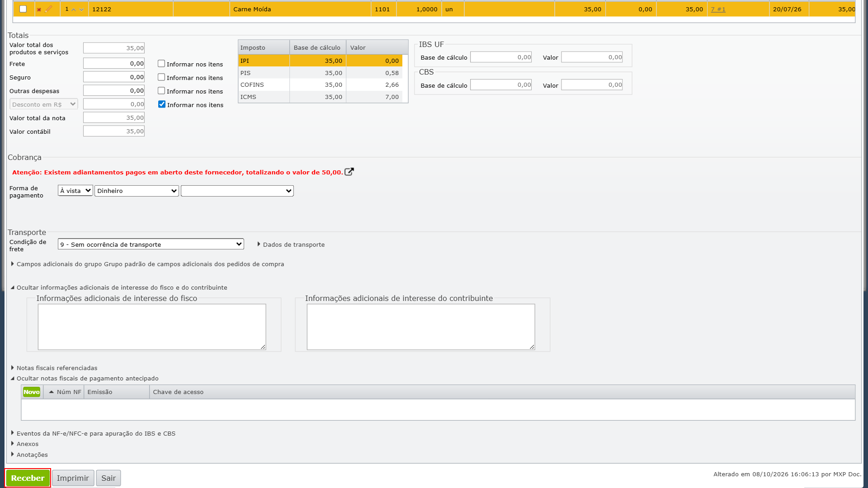
Task: Open the Condição de frete dropdown
Action: click(151, 244)
